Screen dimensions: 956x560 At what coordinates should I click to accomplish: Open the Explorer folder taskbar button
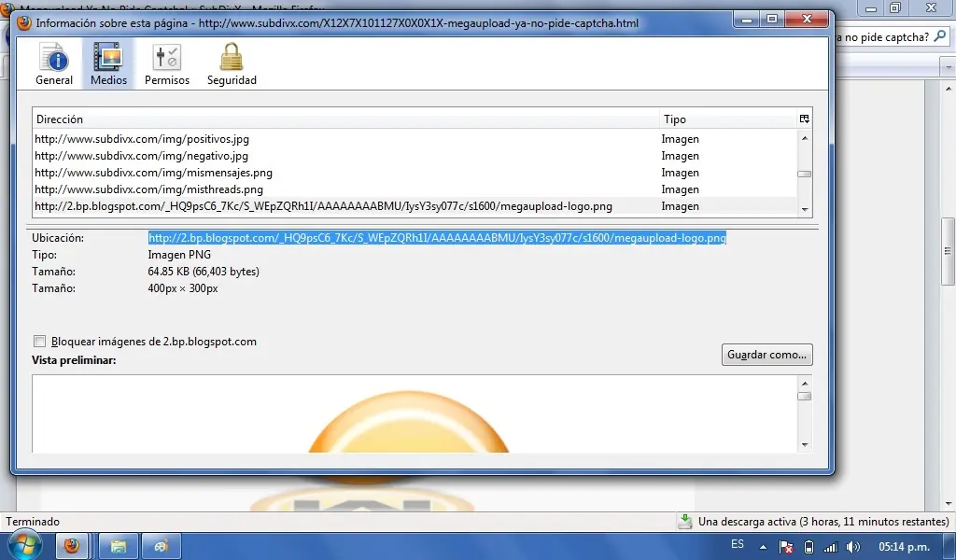click(x=118, y=545)
